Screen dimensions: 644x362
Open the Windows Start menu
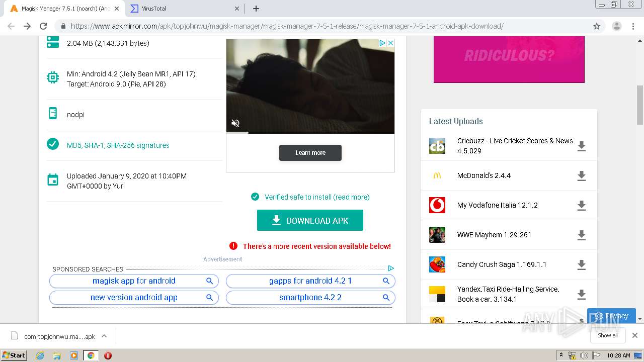coord(14,355)
